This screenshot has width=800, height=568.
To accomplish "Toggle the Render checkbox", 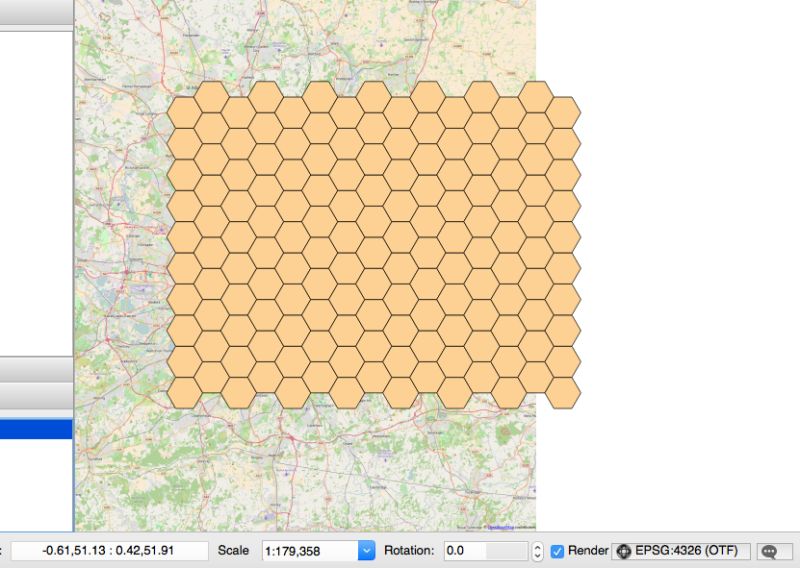I will 557,551.
